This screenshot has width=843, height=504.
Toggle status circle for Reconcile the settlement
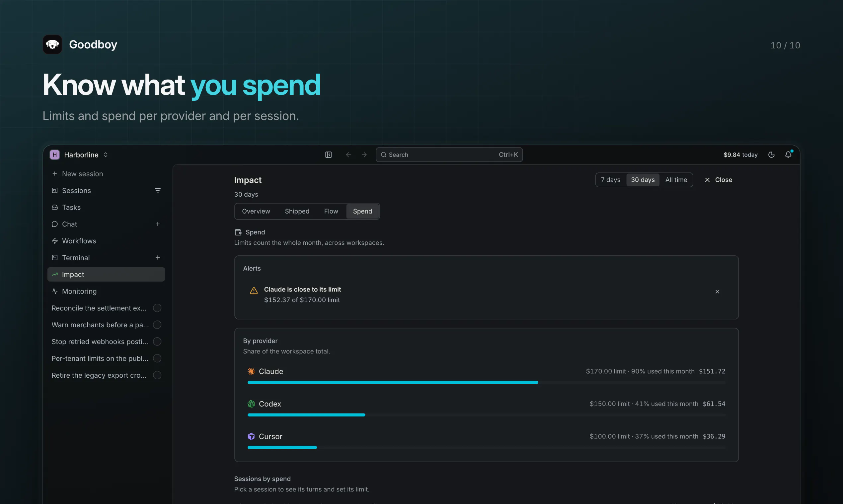[x=157, y=308]
